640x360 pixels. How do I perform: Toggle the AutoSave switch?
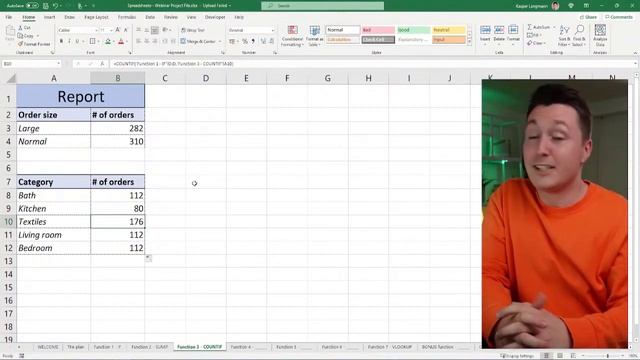32,6
